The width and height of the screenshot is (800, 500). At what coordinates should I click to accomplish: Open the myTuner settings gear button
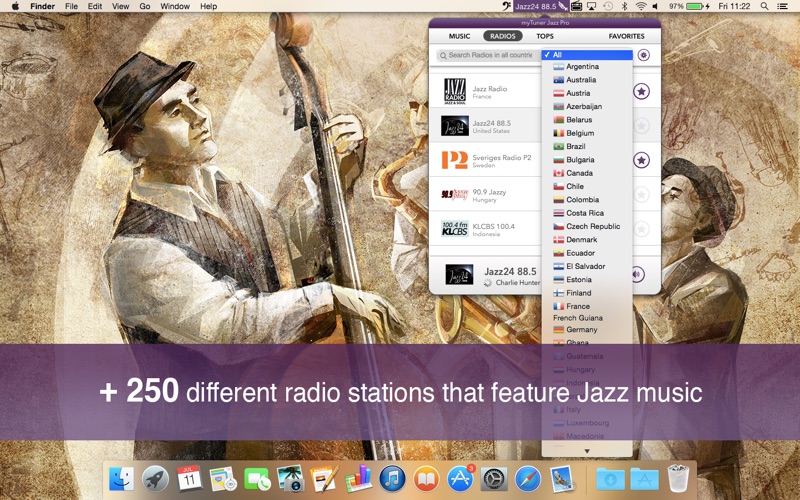pyautogui.click(x=644, y=55)
